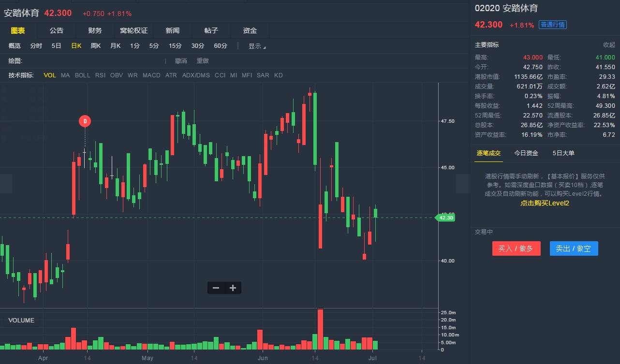Enable the MFI indicator

(247, 75)
